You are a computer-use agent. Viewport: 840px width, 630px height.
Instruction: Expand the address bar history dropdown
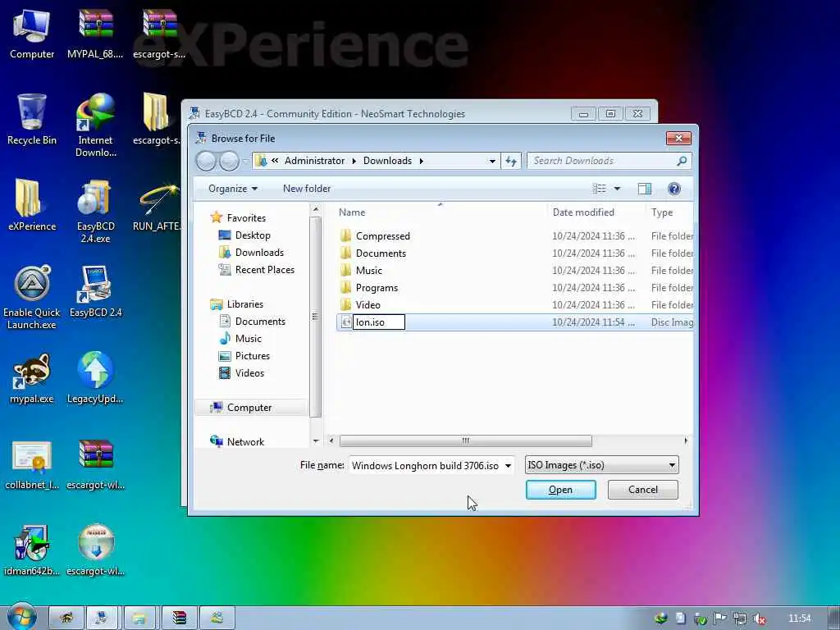click(492, 161)
